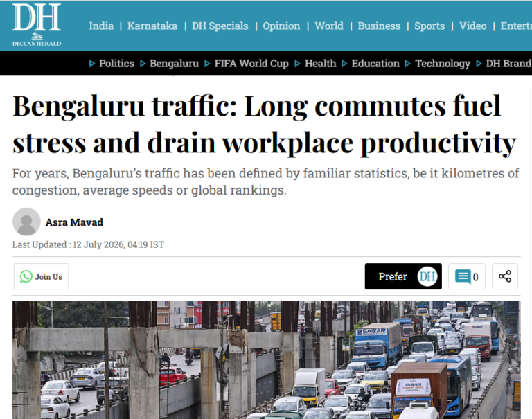Go to the Bengaluru topic link
The width and height of the screenshot is (532, 419).
point(174,64)
